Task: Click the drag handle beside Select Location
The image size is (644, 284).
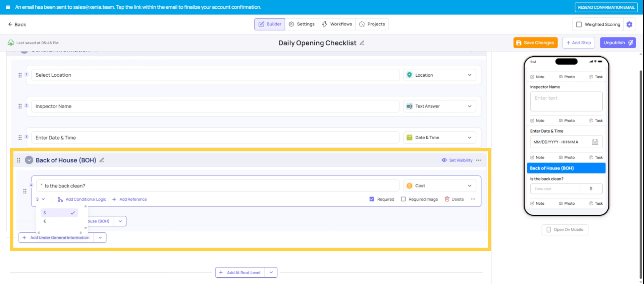Action: click(x=20, y=75)
